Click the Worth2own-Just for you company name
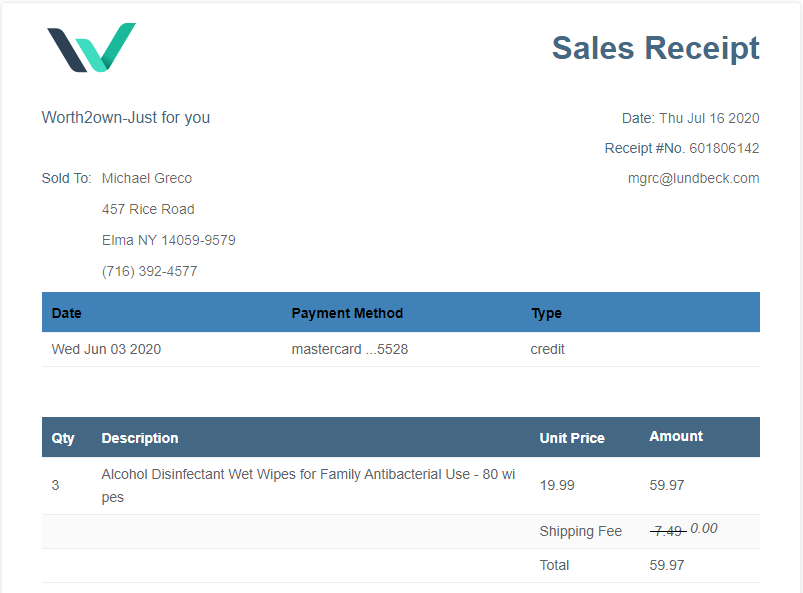The image size is (803, 593). tap(126, 117)
